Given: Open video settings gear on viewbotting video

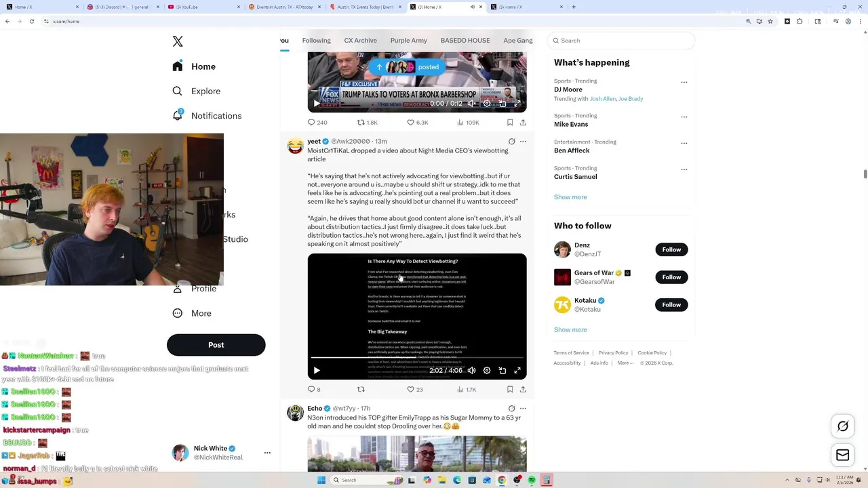Looking at the screenshot, I should (x=486, y=371).
